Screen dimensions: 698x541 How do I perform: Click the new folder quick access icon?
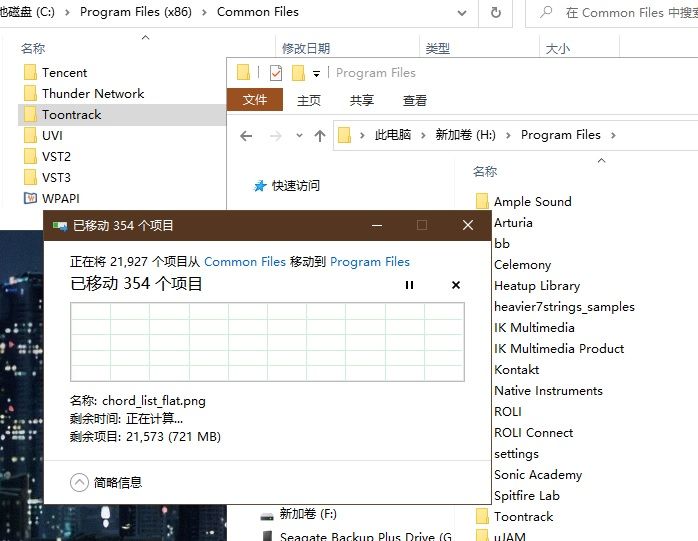point(298,73)
